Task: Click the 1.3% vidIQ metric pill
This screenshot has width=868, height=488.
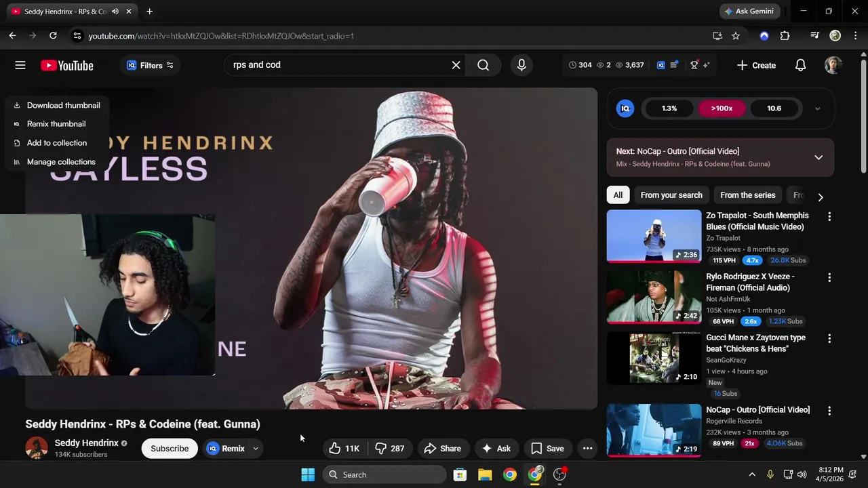Action: pos(669,108)
